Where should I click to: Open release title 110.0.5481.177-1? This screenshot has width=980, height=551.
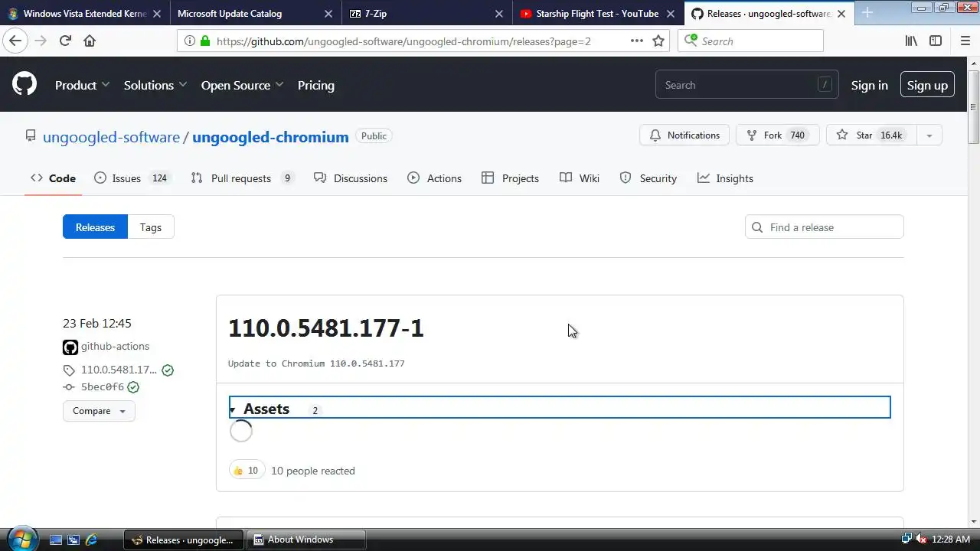tap(326, 328)
